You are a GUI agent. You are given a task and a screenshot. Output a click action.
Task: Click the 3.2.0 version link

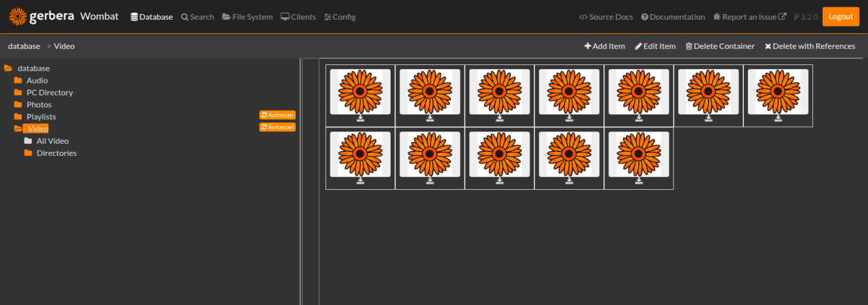coord(805,17)
